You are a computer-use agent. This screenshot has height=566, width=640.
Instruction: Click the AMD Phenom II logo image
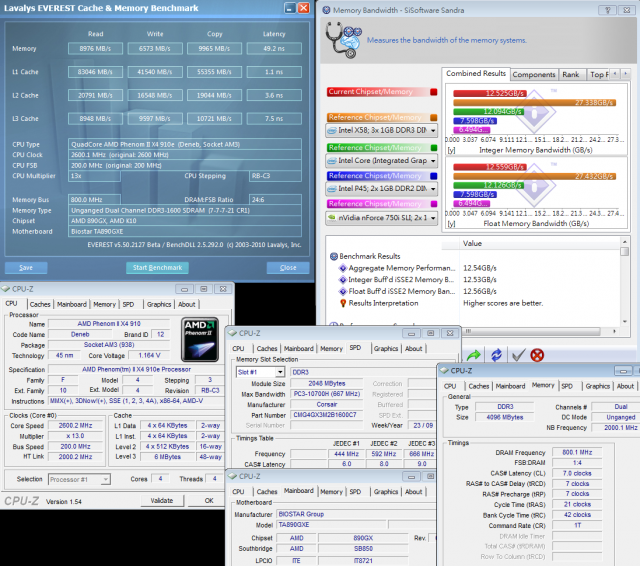click(x=200, y=340)
